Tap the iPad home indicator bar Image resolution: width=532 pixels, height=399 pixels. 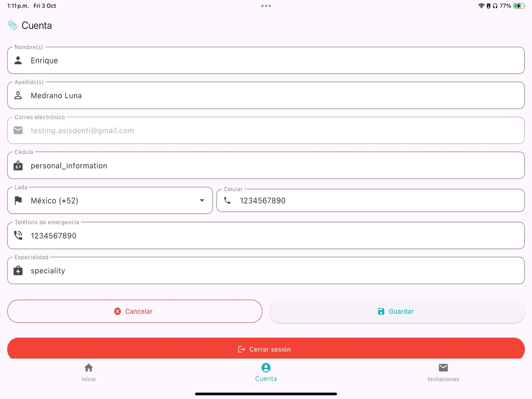pyautogui.click(x=266, y=394)
